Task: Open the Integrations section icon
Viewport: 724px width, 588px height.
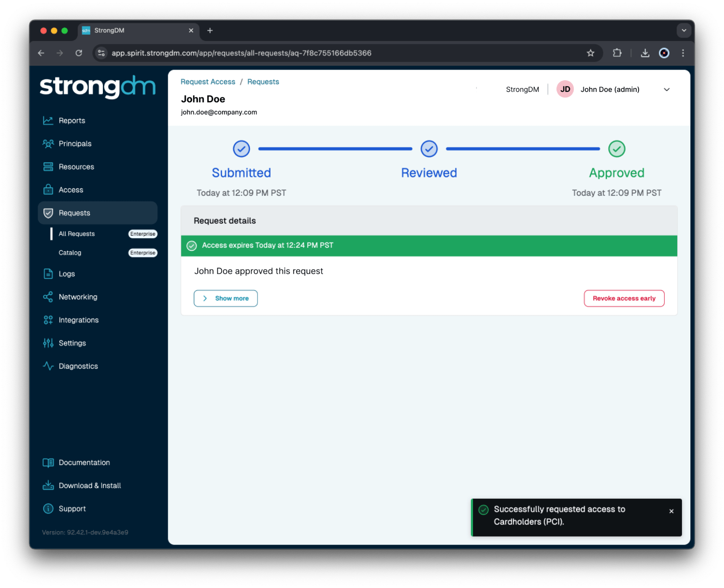Action: pos(48,320)
